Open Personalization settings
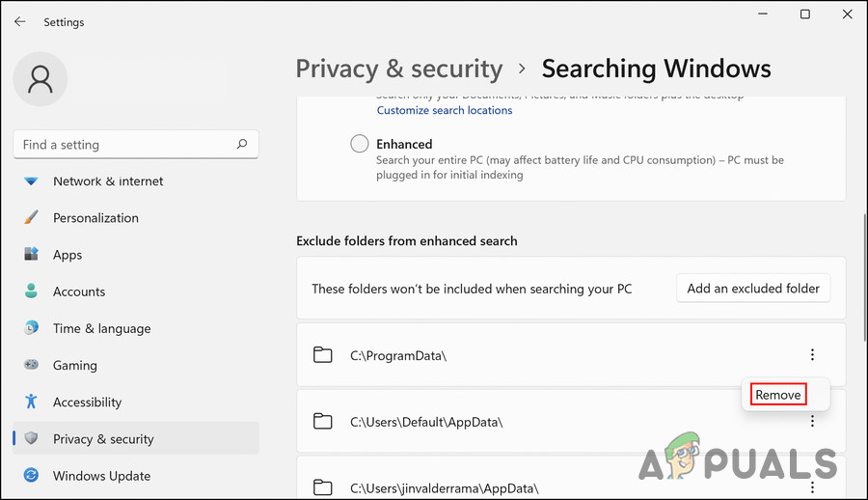 (x=95, y=218)
